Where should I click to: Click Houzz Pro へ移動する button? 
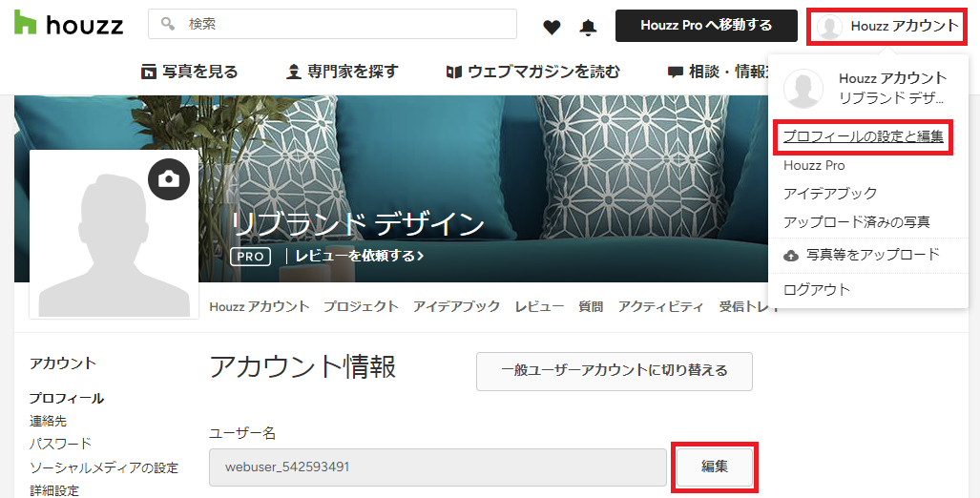tap(706, 26)
